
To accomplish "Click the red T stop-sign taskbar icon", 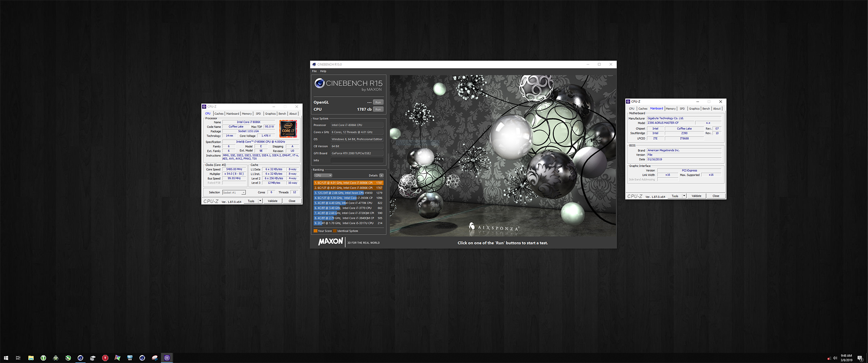I will [x=105, y=358].
